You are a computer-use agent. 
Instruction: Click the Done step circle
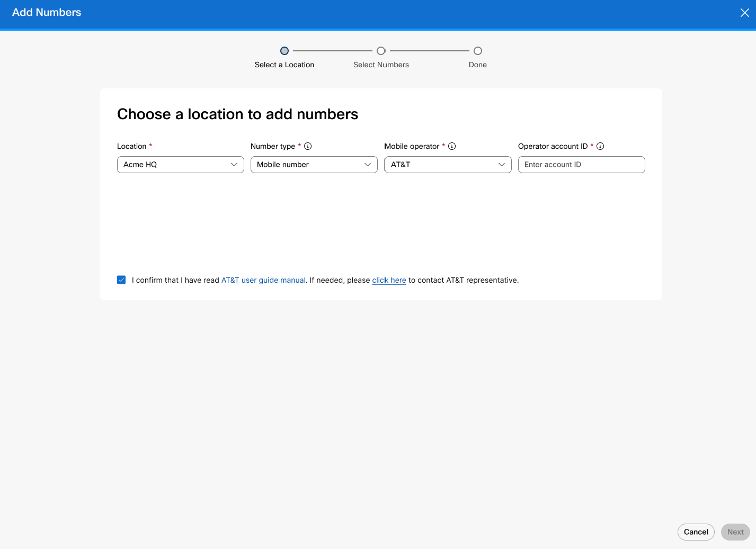(477, 51)
